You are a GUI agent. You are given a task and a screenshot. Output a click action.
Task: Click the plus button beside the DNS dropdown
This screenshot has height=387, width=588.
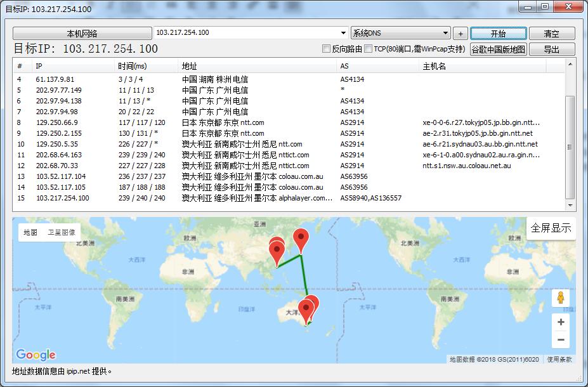pyautogui.click(x=461, y=33)
